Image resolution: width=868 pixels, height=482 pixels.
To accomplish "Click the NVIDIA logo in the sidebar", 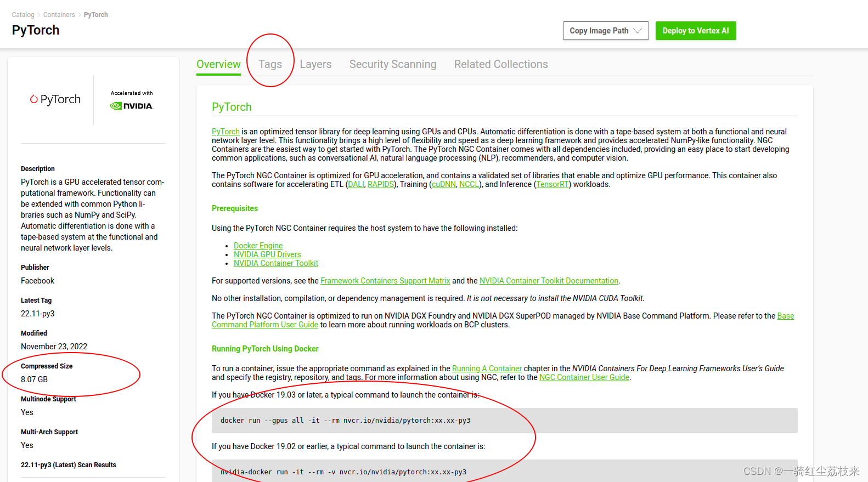I will [x=132, y=106].
